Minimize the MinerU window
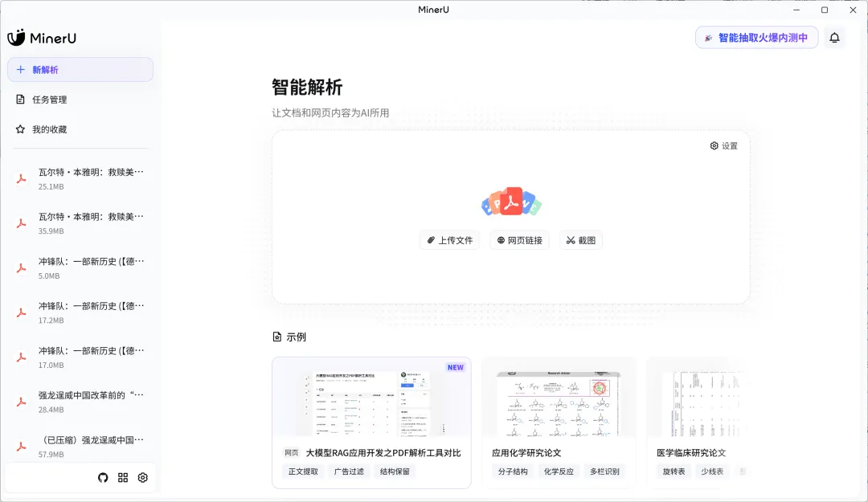 (796, 10)
